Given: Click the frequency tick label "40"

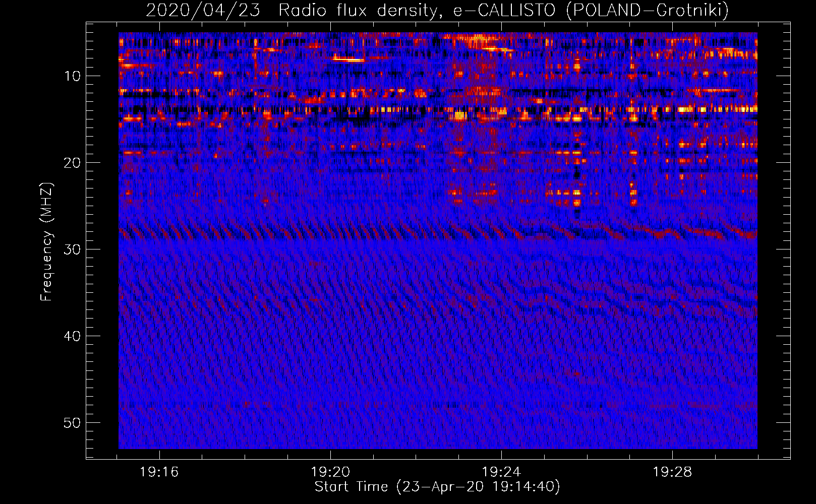Looking at the screenshot, I should (73, 336).
